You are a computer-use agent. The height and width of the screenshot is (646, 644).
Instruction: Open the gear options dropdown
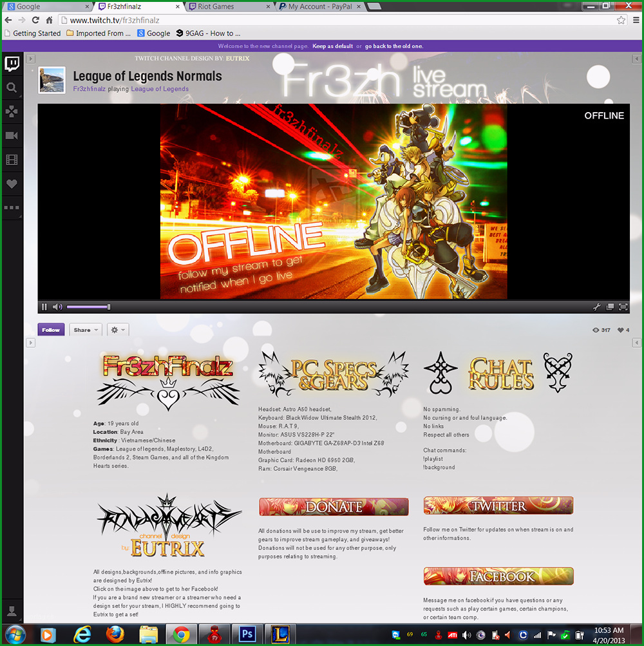pos(118,330)
